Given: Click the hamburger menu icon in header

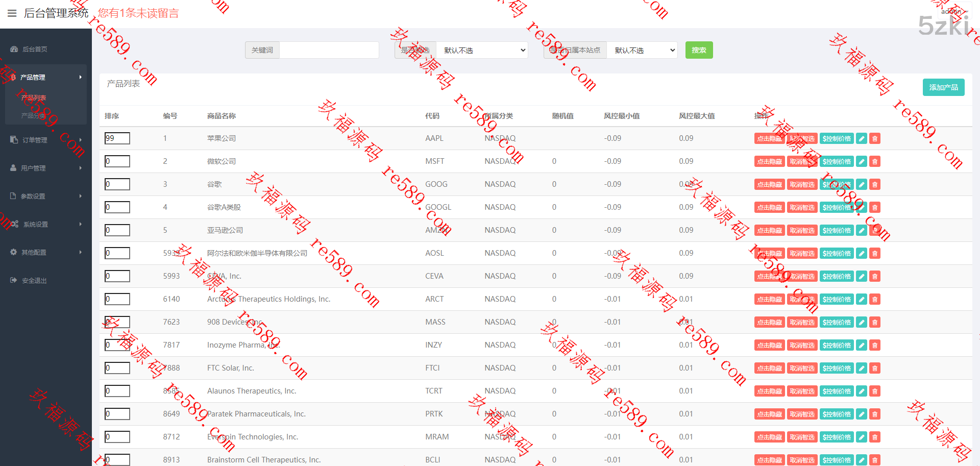Looking at the screenshot, I should [x=12, y=13].
